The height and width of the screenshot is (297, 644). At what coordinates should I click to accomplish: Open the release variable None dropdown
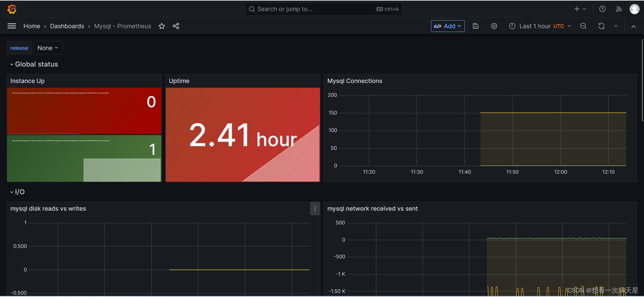(x=48, y=48)
